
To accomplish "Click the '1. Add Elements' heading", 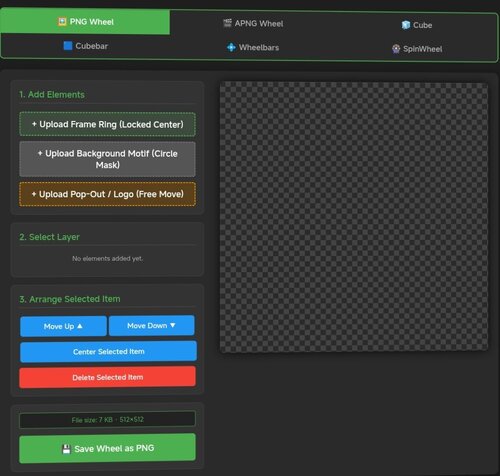I will 52,94.
